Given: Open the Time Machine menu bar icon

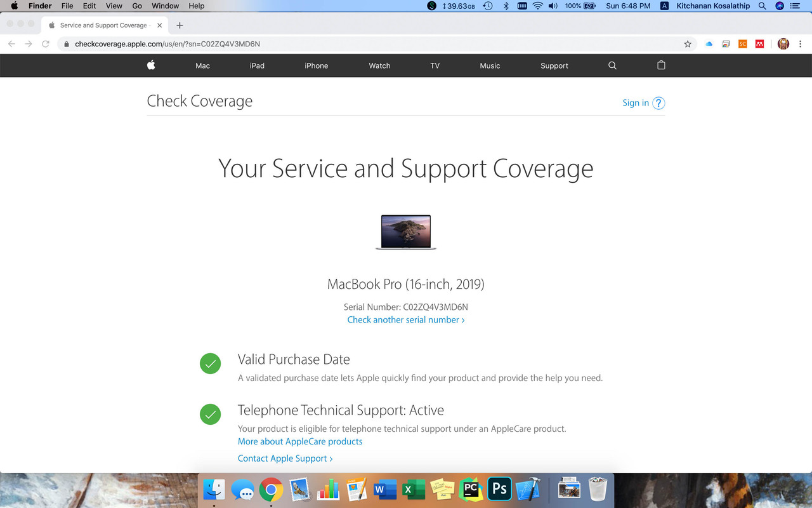Looking at the screenshot, I should point(487,6).
